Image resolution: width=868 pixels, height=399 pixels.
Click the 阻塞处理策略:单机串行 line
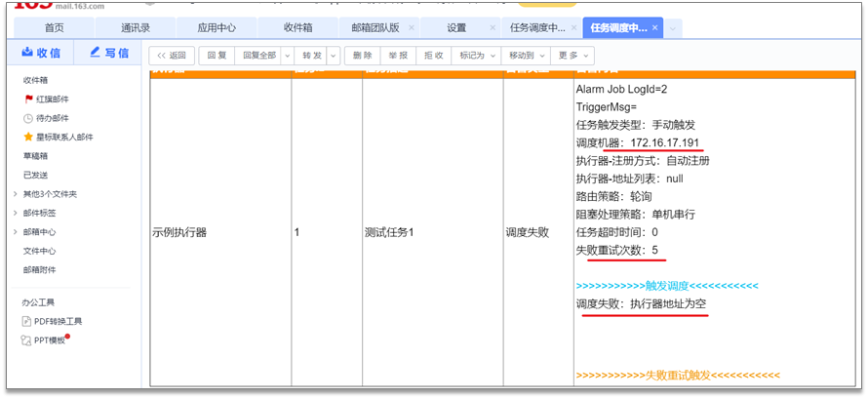pyautogui.click(x=636, y=215)
